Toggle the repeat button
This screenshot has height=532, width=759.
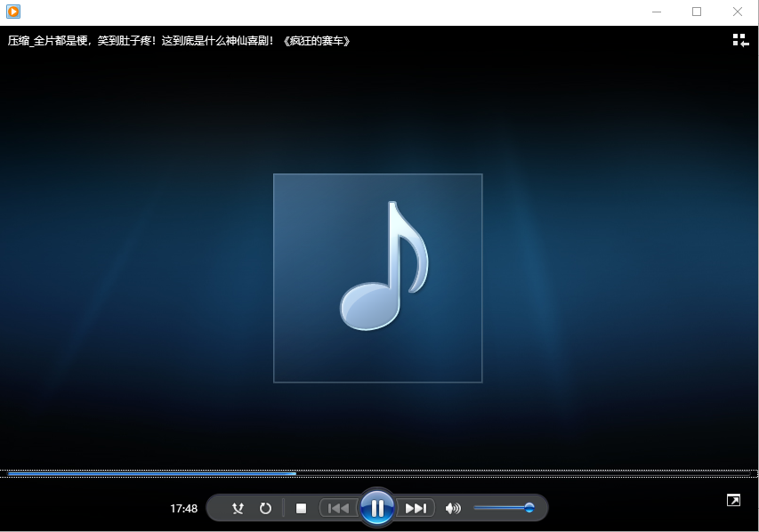pos(265,508)
